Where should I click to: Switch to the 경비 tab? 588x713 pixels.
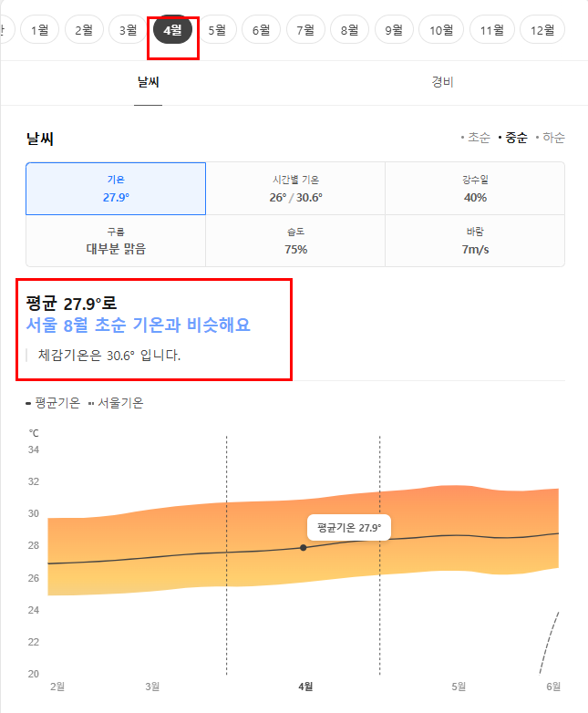click(442, 82)
